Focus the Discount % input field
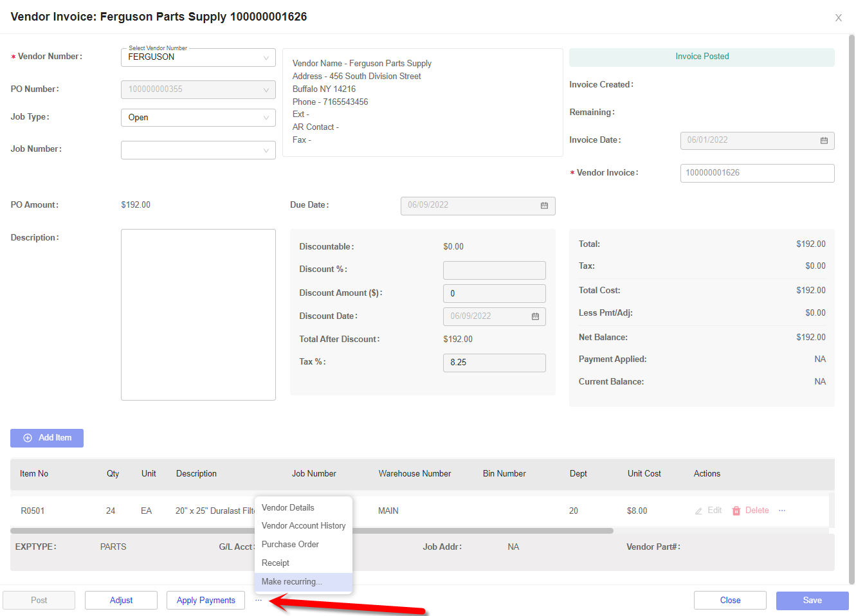This screenshot has width=856, height=616. [x=494, y=270]
